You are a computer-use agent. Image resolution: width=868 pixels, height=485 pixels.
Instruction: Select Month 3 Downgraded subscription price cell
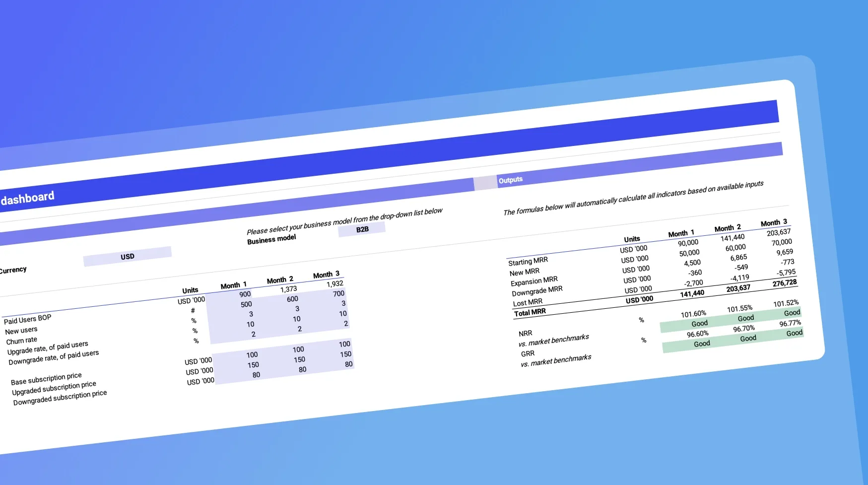(348, 364)
